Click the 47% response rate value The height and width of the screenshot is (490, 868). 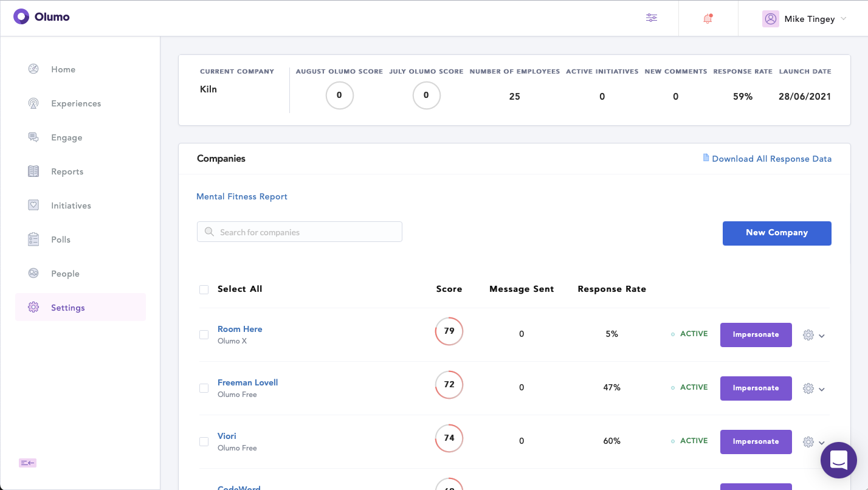point(611,387)
